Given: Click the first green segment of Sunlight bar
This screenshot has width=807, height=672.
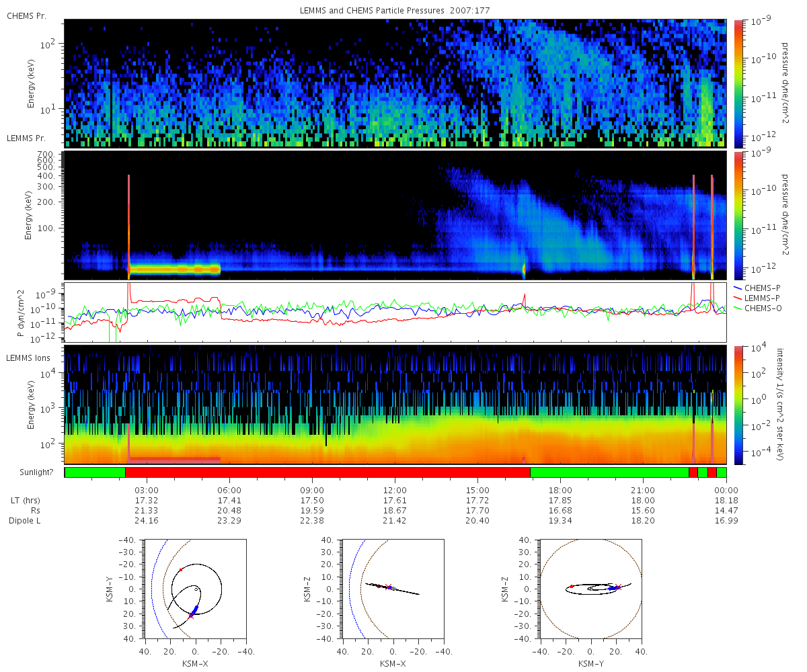Looking at the screenshot, I should (x=95, y=472).
